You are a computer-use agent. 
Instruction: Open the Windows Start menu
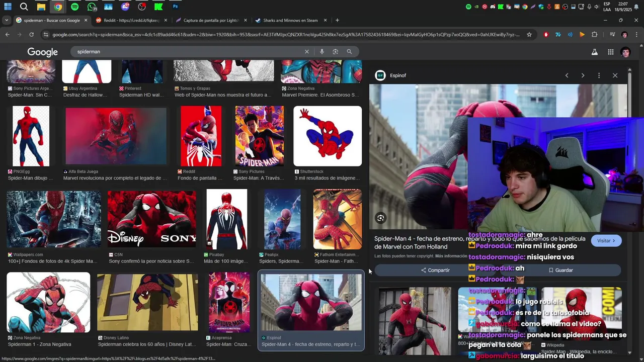[x=8, y=7]
